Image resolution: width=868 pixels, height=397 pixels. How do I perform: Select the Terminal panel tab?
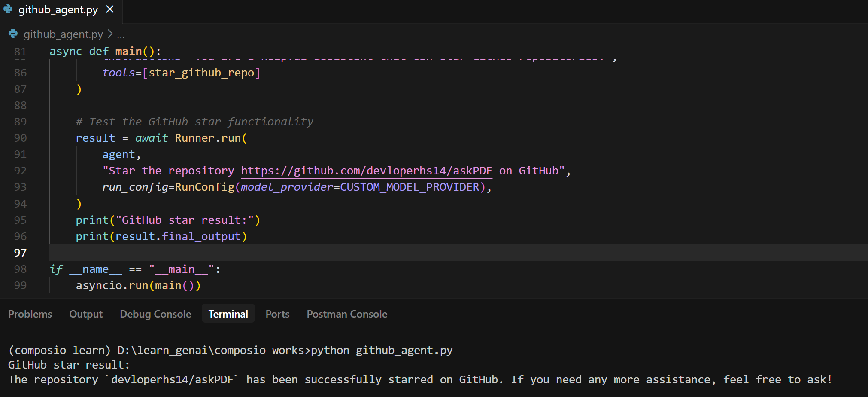click(228, 314)
